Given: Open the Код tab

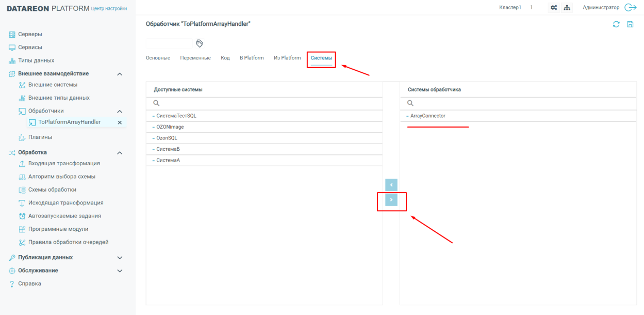Looking at the screenshot, I should tap(225, 58).
